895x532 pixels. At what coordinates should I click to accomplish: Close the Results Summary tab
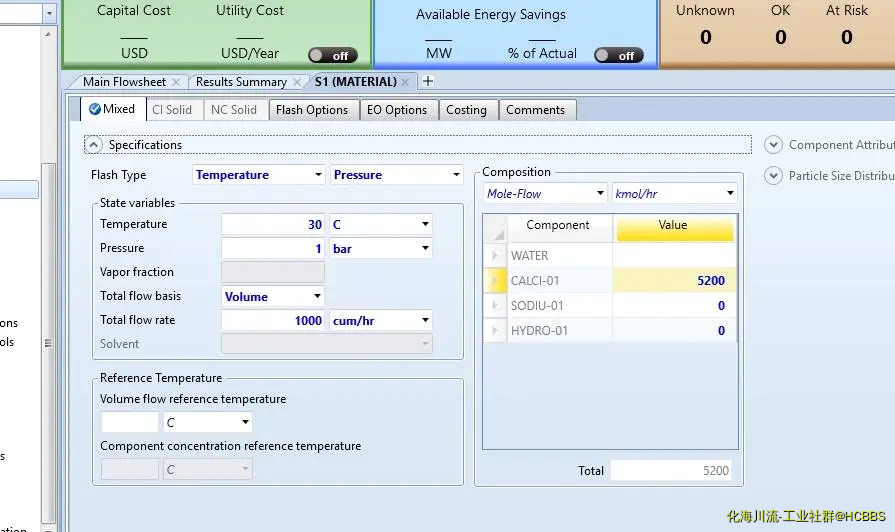pyautogui.click(x=297, y=82)
